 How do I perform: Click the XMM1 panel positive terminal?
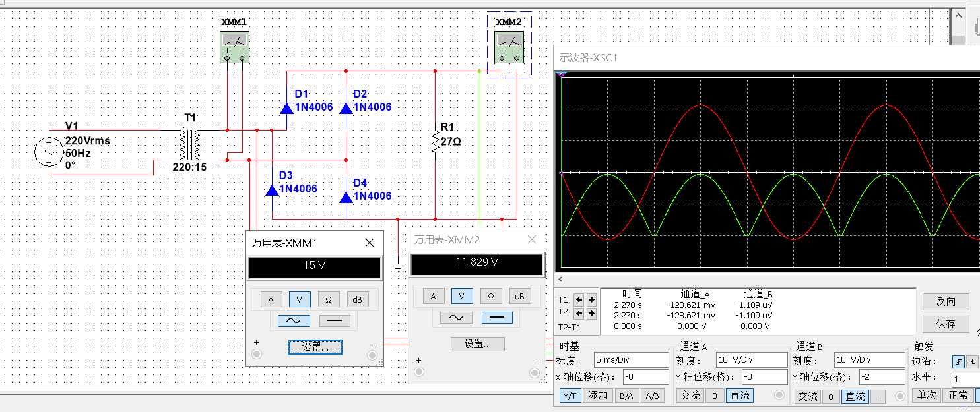[x=257, y=354]
